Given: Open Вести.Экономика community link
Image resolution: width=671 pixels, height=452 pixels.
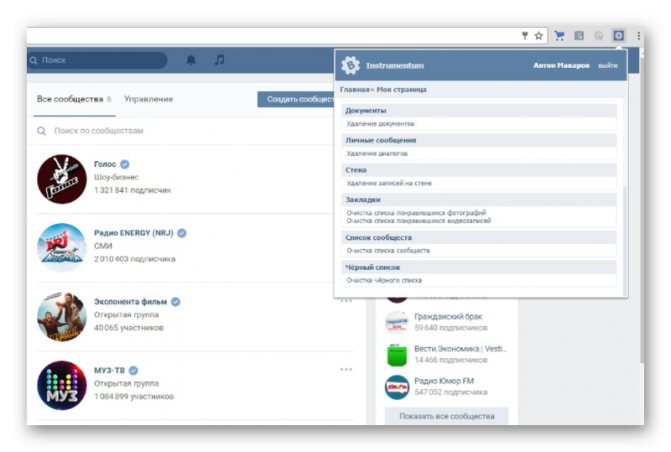Looking at the screenshot, I should pos(460,349).
